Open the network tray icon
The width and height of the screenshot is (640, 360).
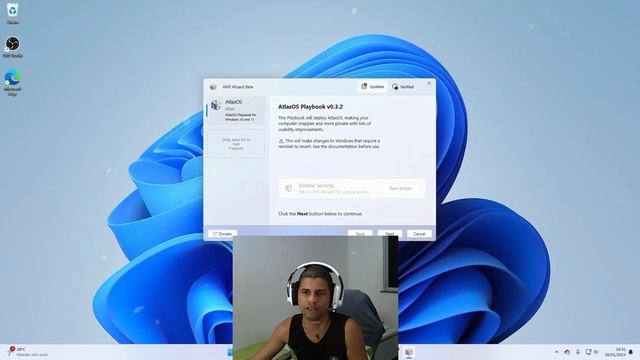(x=588, y=352)
